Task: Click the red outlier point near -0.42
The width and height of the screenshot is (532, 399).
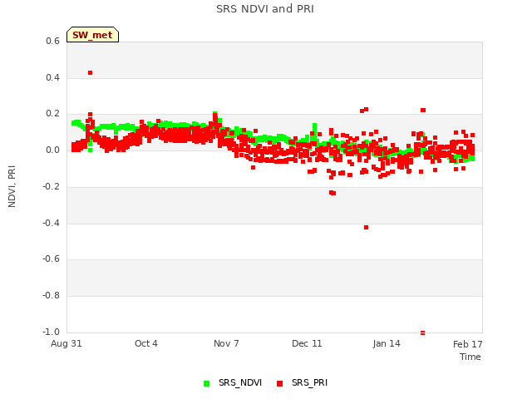Action: point(366,227)
